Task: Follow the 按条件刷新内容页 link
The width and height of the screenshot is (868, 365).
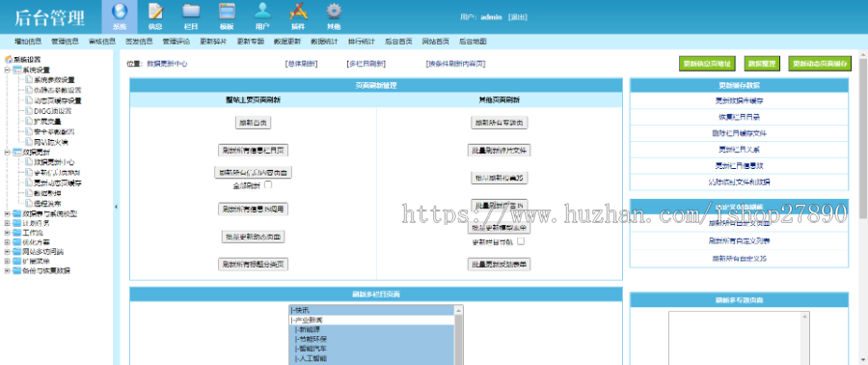Action: (x=455, y=64)
